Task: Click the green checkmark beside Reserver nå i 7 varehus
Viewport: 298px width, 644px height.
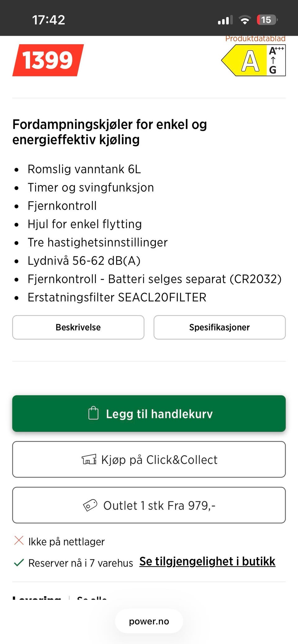Action: coord(19,562)
